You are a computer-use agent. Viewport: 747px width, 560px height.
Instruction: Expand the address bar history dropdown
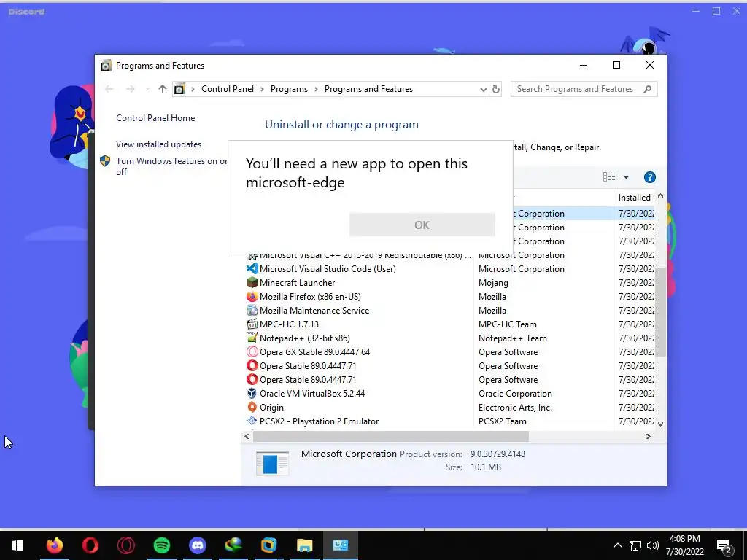483,89
